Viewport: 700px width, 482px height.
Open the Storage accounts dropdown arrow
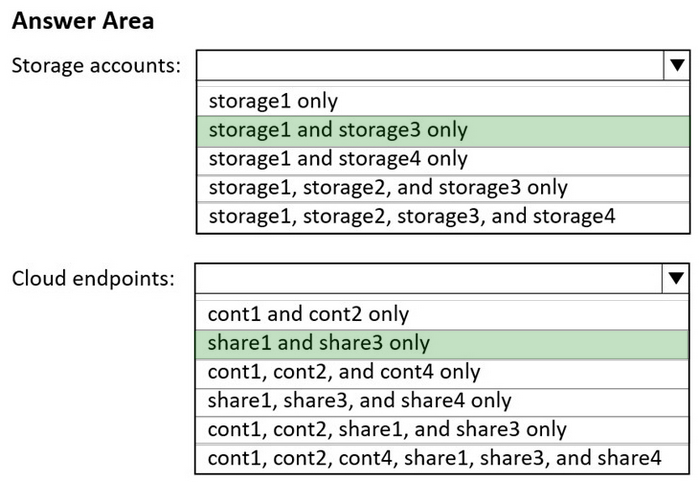677,66
